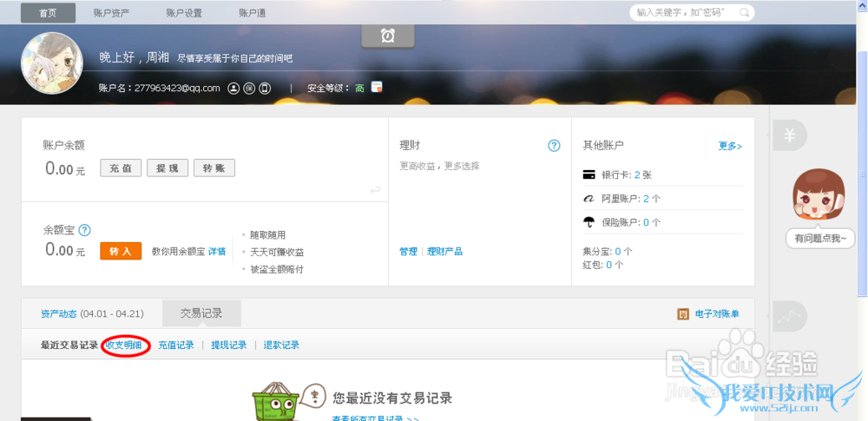Switch to the 资产动态 tab

click(59, 314)
